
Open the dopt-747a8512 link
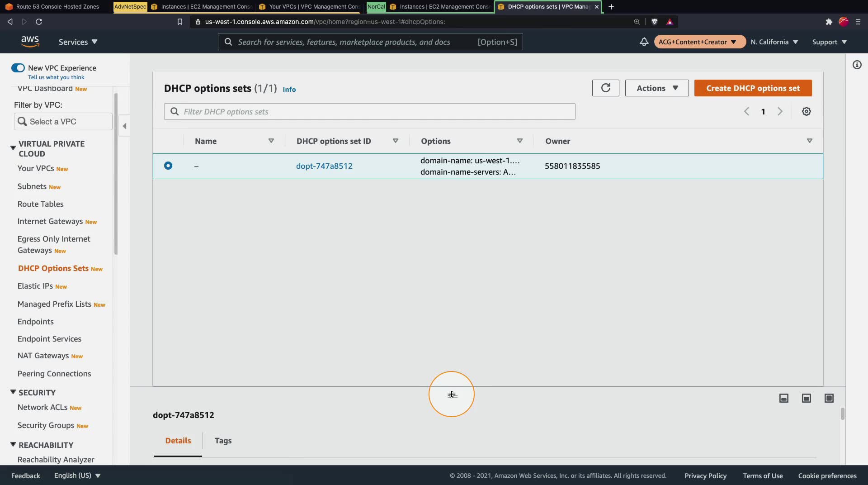coord(324,166)
